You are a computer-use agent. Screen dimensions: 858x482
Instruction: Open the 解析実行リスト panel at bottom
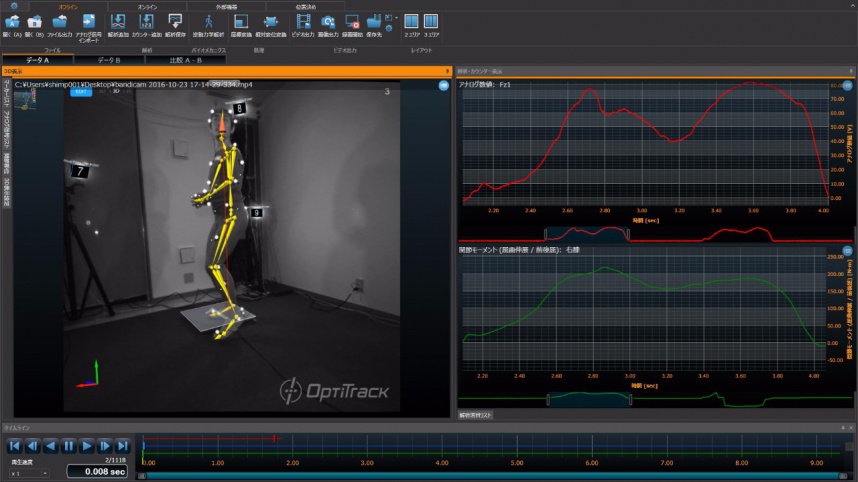click(x=477, y=414)
